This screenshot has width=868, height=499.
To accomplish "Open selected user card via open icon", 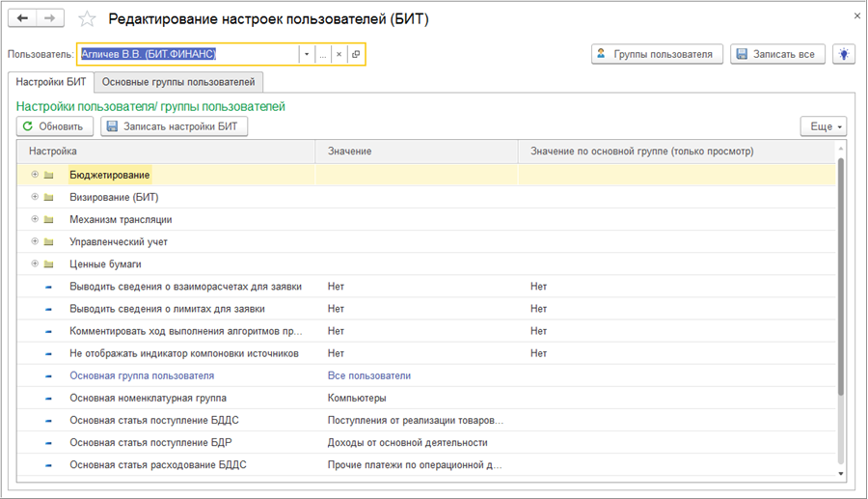I will [355, 55].
